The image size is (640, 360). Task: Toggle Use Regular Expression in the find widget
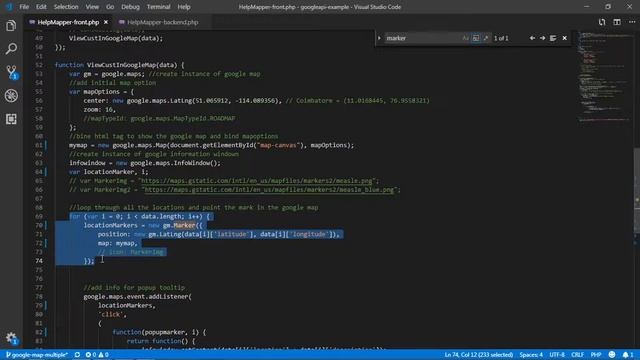(x=486, y=38)
